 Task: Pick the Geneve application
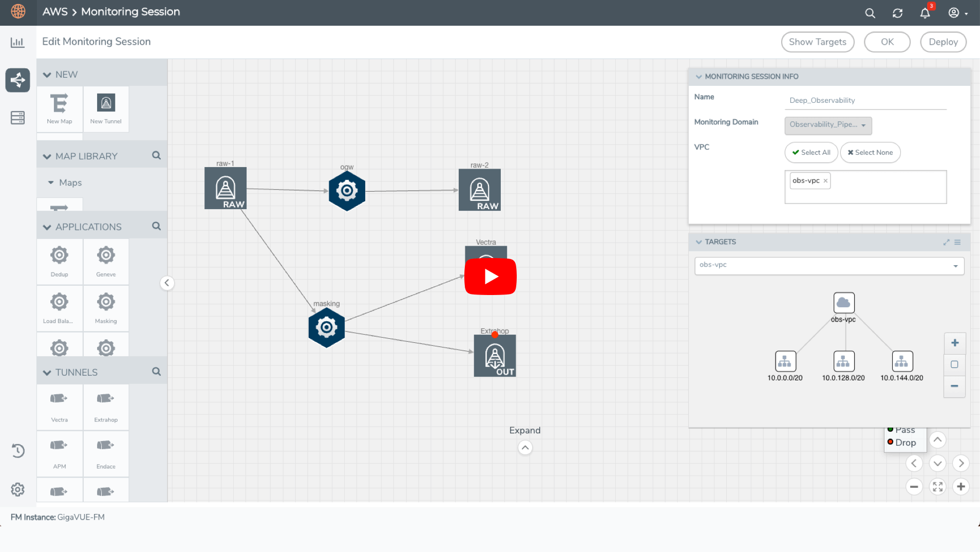106,261
